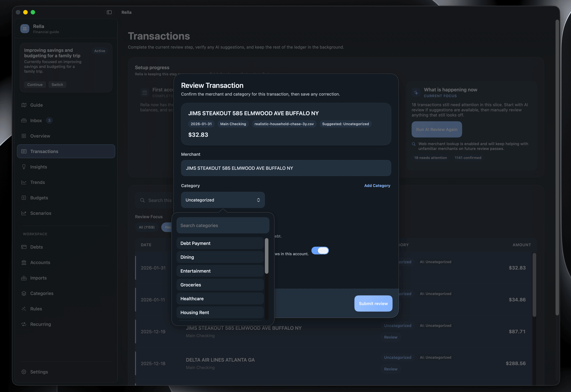Click Review button for 2025-12-19 Jims Steakout row
The height and width of the screenshot is (392, 571).
click(391, 337)
